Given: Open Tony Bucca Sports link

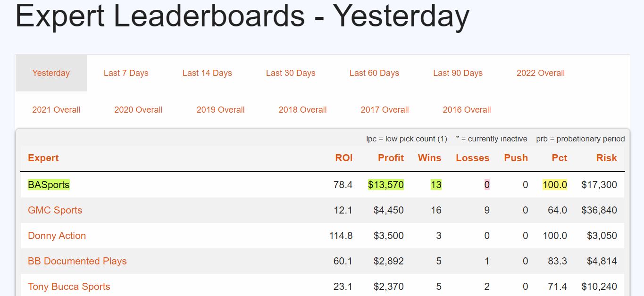Looking at the screenshot, I should click(x=69, y=287).
